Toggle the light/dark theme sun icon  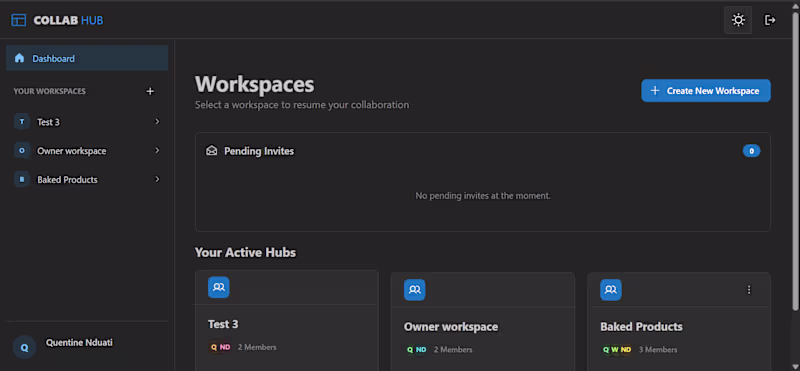coord(738,20)
